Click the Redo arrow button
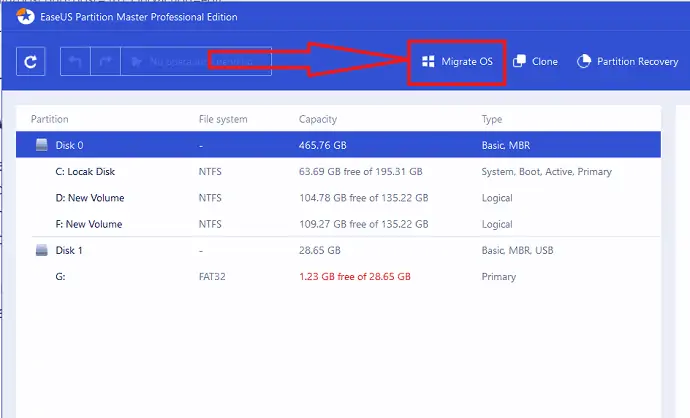The width and height of the screenshot is (690, 418). [106, 62]
